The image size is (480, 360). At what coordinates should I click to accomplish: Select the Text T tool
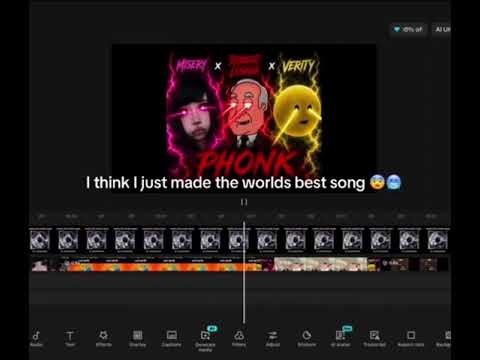point(70,338)
